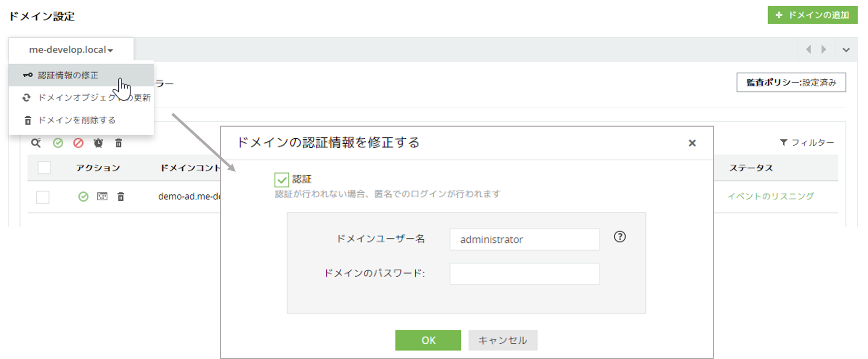Select the demo-ad row checkbox
The height and width of the screenshot is (359, 868).
pyautogui.click(x=43, y=197)
